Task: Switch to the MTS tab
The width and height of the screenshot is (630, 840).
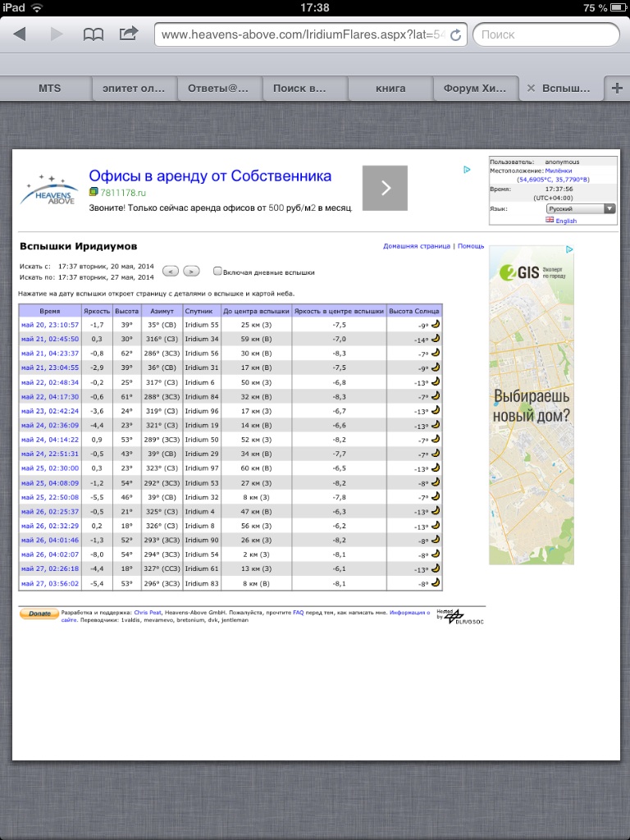Action: point(49,88)
